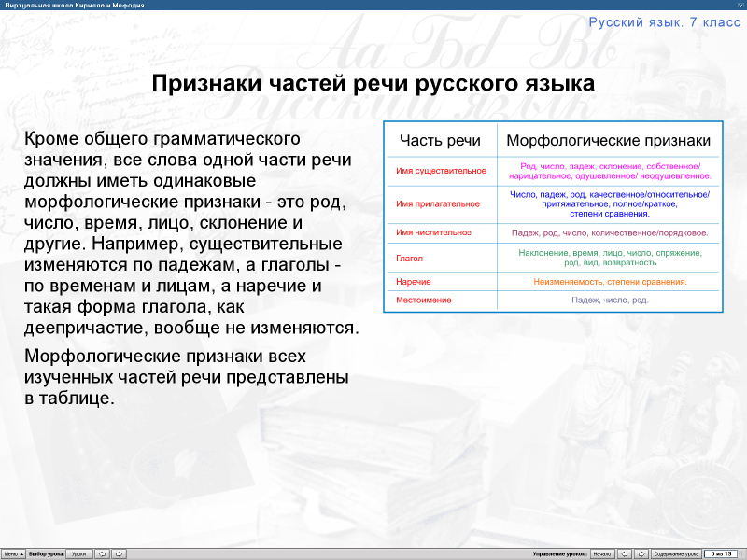
Task: Open the Меню dropdown
Action: [x=14, y=553]
